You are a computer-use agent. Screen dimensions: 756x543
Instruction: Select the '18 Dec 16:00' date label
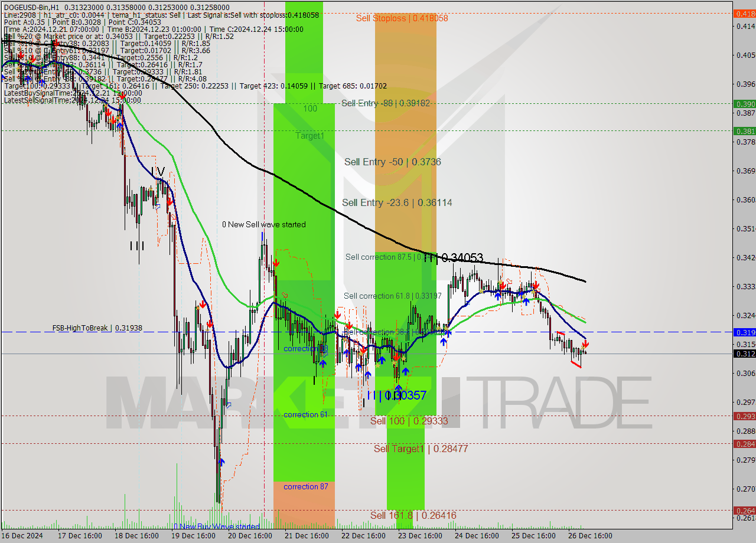(136, 536)
